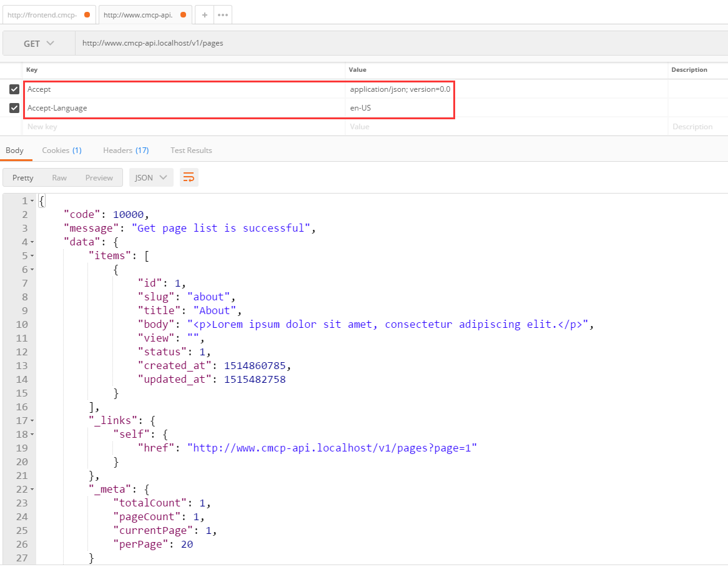Uncheck the Accept header checkbox
The width and height of the screenshot is (728, 572).
(x=14, y=89)
